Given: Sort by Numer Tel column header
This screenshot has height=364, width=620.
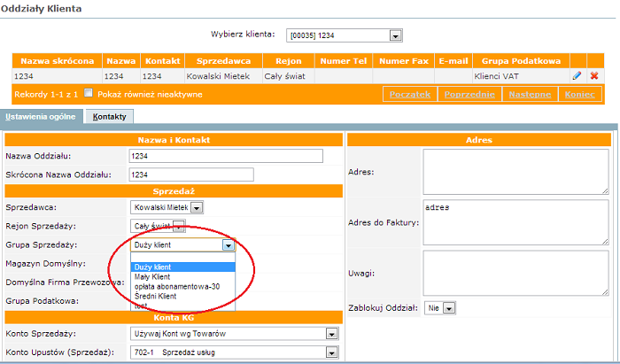Looking at the screenshot, I should [344, 61].
